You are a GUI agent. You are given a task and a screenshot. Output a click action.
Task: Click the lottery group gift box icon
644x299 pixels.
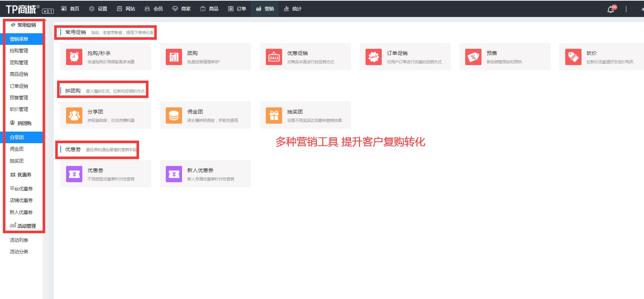coord(274,115)
